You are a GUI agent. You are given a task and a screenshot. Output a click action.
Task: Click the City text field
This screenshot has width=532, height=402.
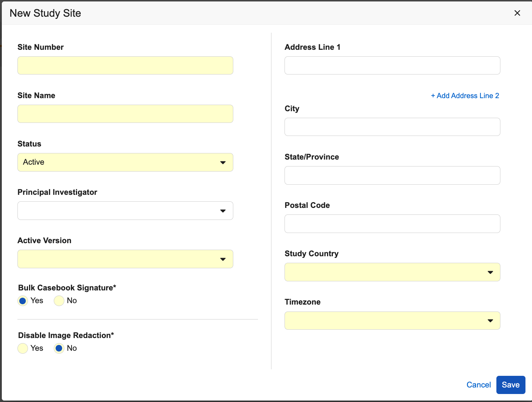[x=392, y=127]
